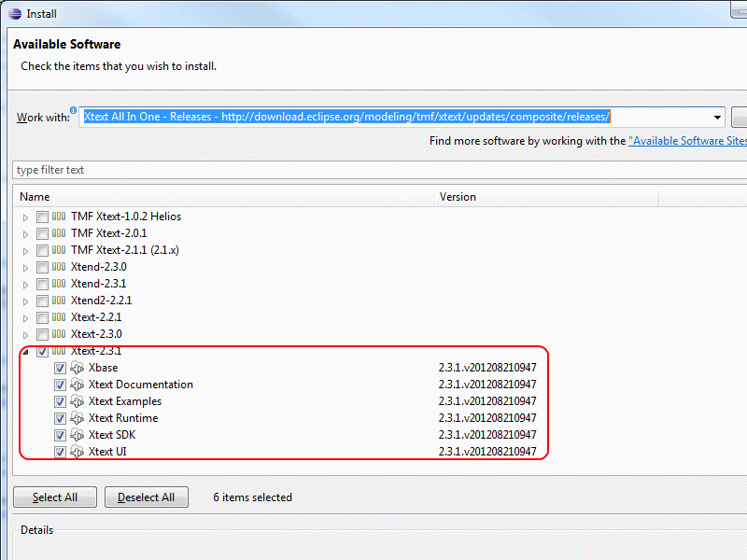Viewport: 747px width, 560px height.
Task: Check the TMF Xtext-1.0.2 Helios checkbox
Action: [42, 217]
